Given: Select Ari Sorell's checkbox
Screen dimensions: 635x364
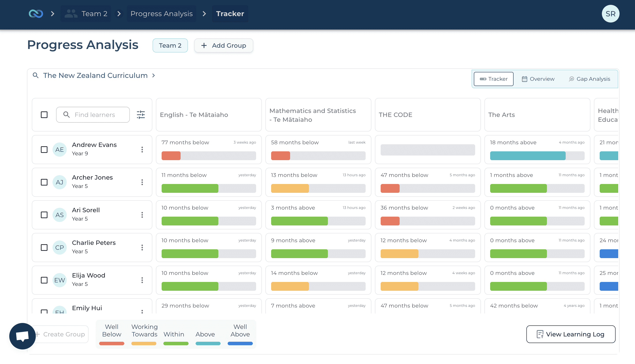Looking at the screenshot, I should tap(44, 215).
